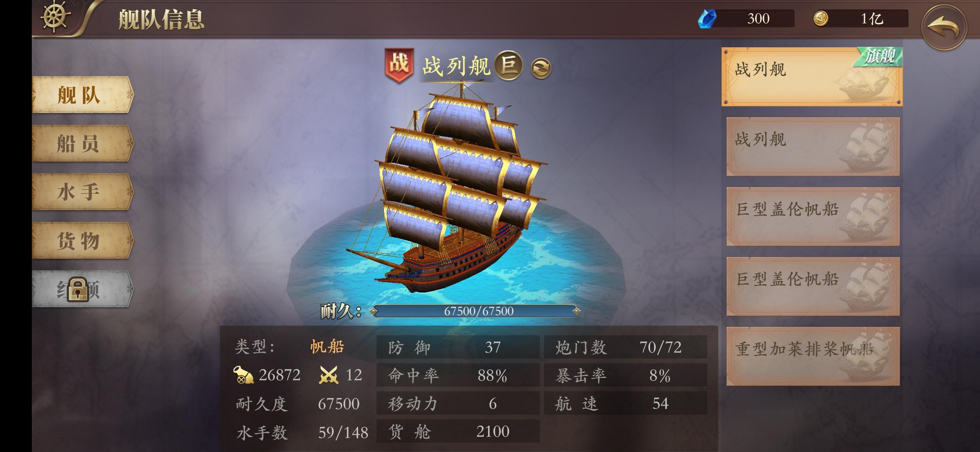980x452 pixels.
Task: Click the 巨 size badge icon
Action: click(508, 66)
